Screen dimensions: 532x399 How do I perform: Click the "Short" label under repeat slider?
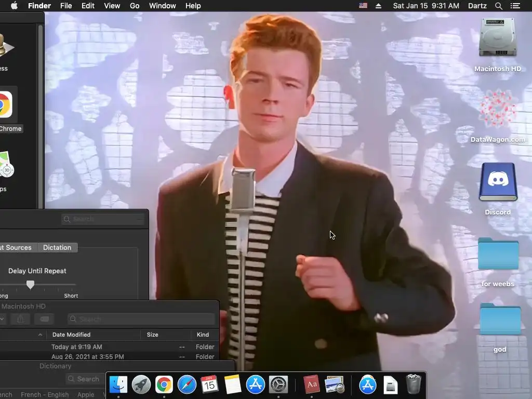tap(71, 296)
